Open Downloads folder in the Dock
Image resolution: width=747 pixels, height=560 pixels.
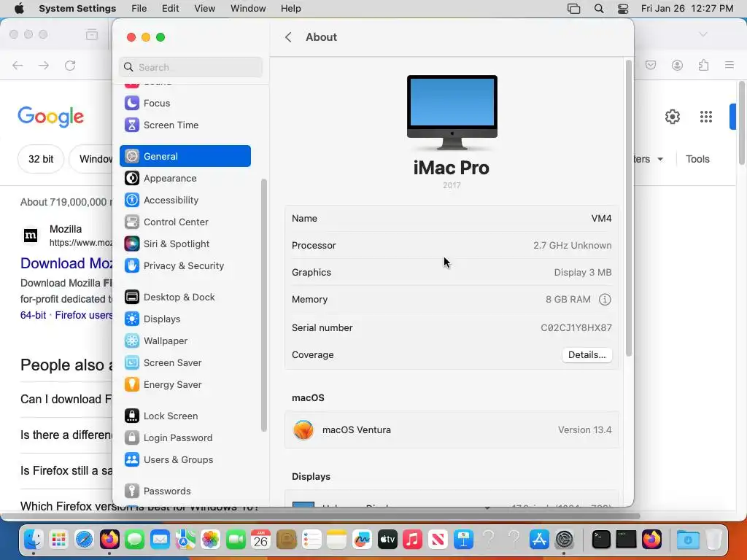click(x=688, y=540)
